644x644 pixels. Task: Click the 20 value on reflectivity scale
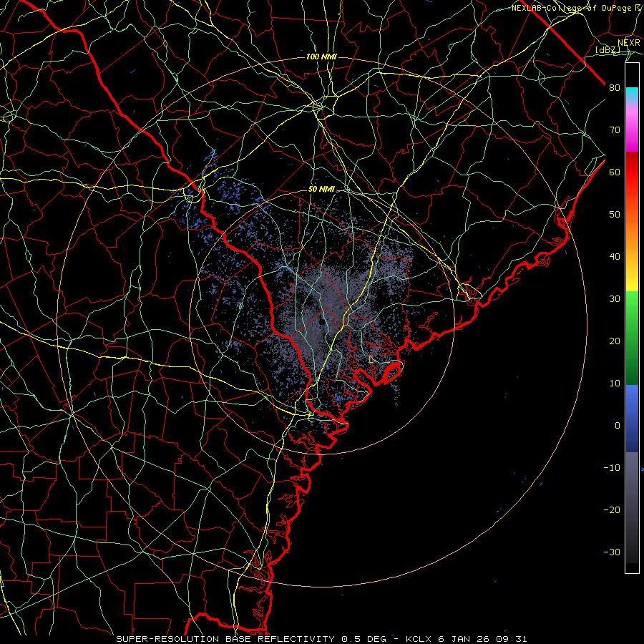(x=615, y=341)
